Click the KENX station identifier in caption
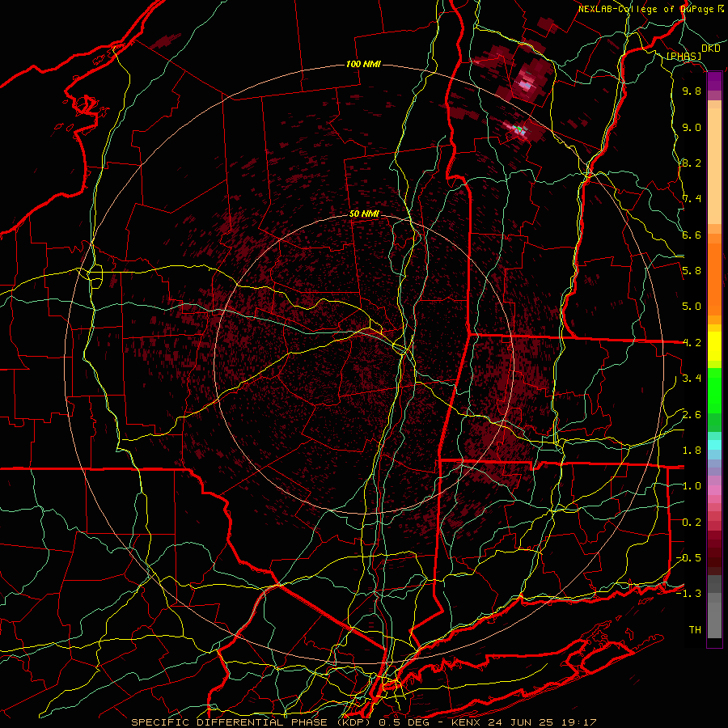 click(x=467, y=722)
